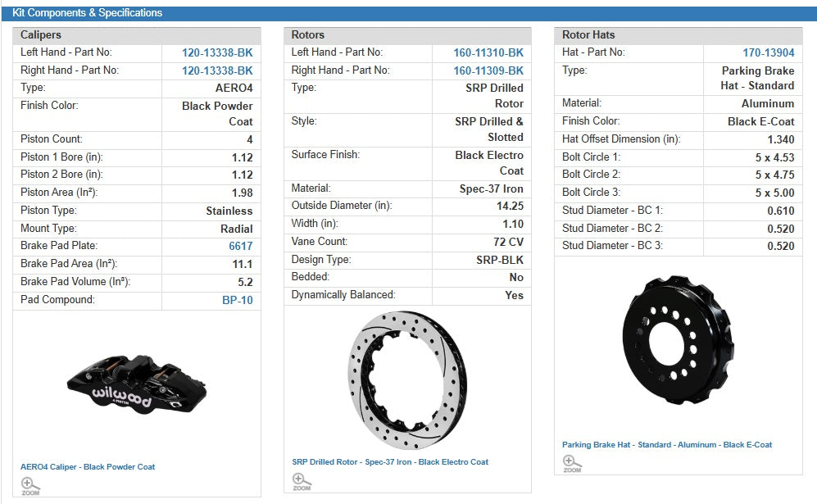Click the SRP Drilled Rotor - Spec-37 Iron caption
817x504 pixels.
(x=390, y=462)
